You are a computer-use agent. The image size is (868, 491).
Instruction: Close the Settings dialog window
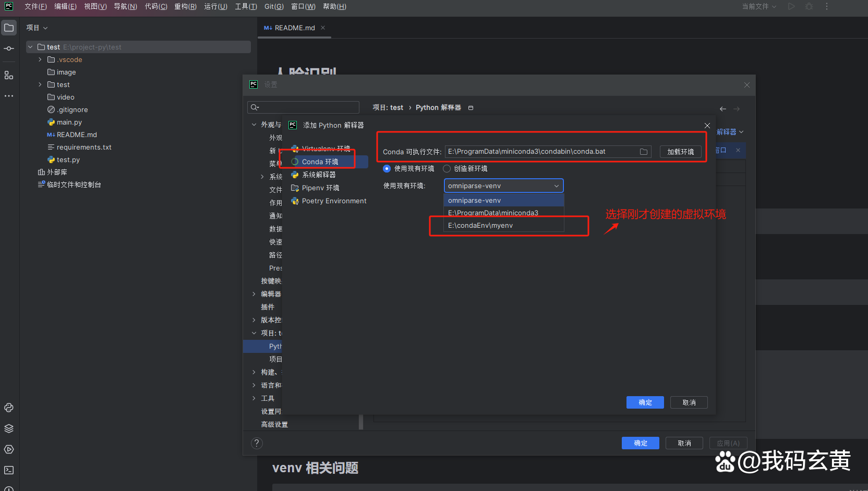tap(746, 85)
